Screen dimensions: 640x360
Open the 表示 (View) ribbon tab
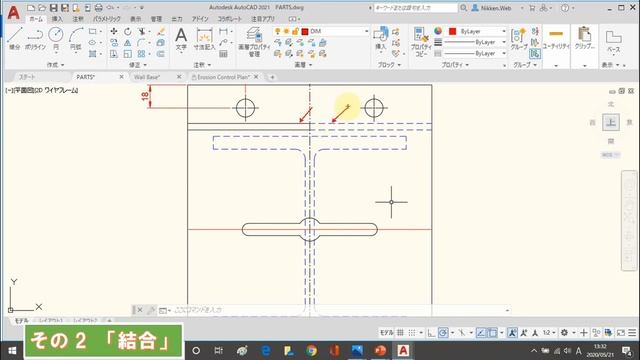(136, 19)
